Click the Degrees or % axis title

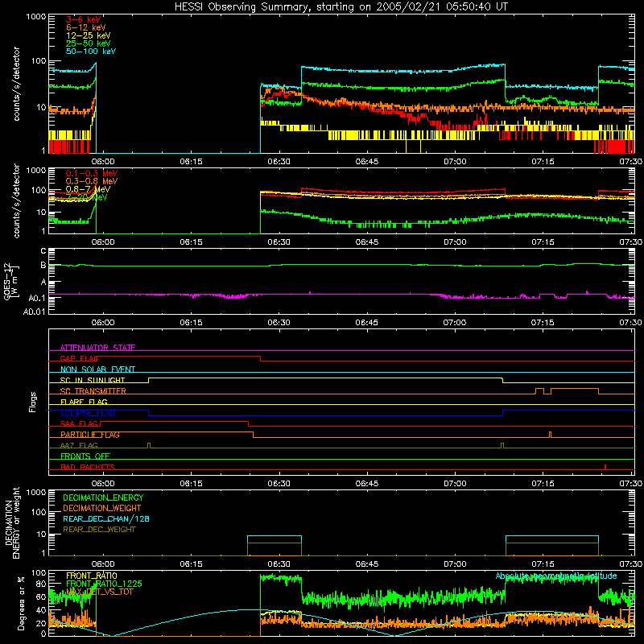pos(21,603)
